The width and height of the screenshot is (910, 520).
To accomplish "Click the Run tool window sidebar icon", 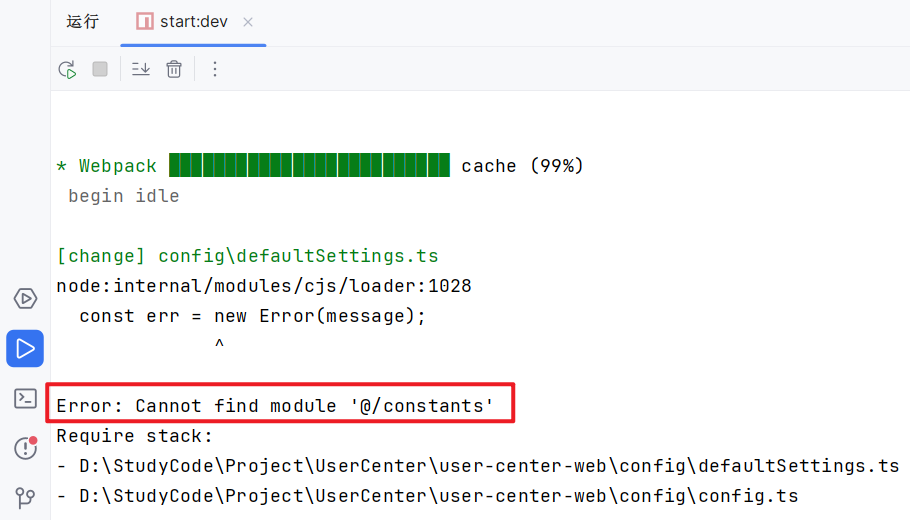I will 25,348.
